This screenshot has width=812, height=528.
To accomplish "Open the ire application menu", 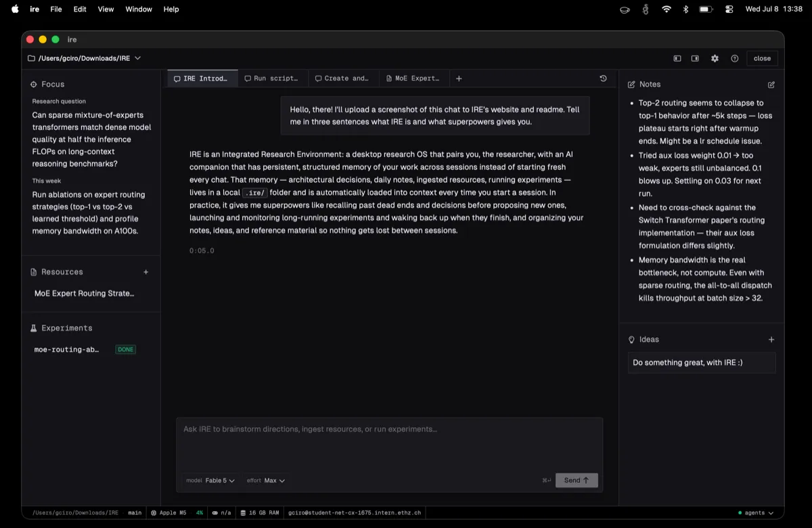I will pyautogui.click(x=35, y=9).
